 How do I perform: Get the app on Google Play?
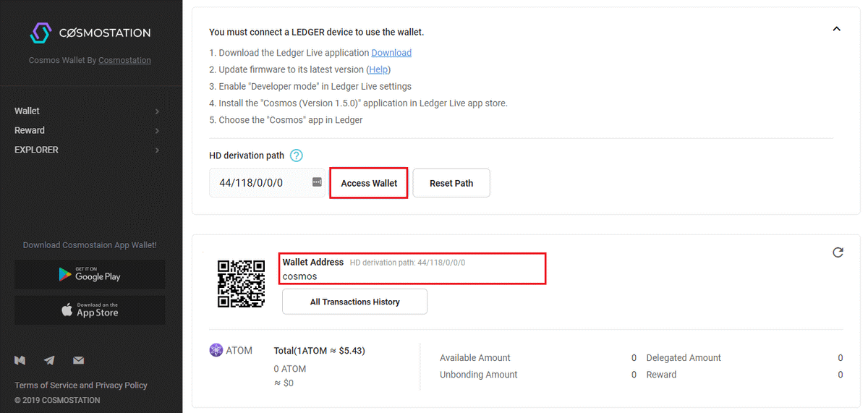90,275
